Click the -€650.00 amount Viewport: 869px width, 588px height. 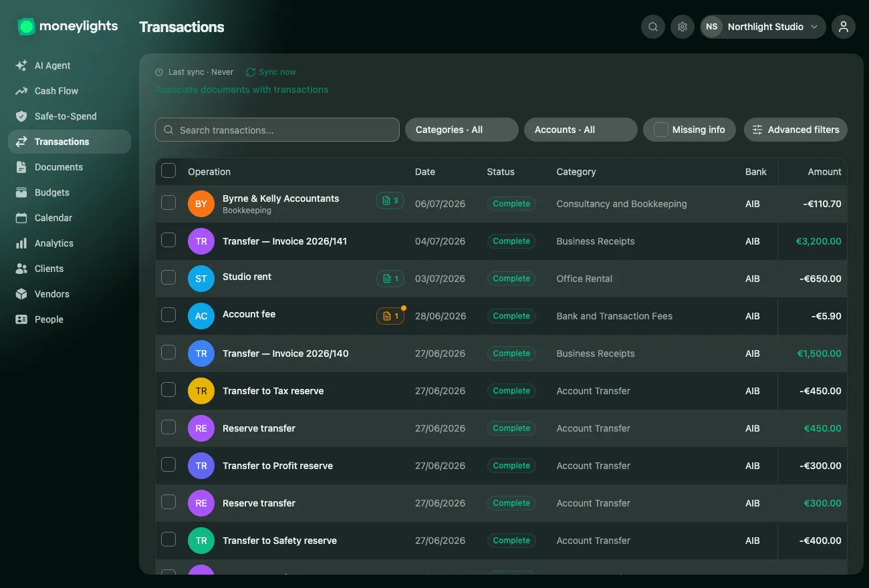[820, 279]
